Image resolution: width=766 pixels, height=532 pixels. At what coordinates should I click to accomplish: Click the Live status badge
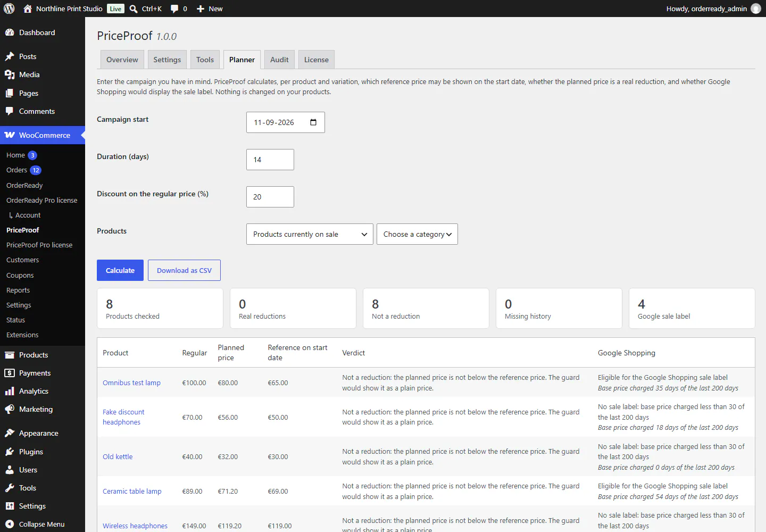point(115,9)
